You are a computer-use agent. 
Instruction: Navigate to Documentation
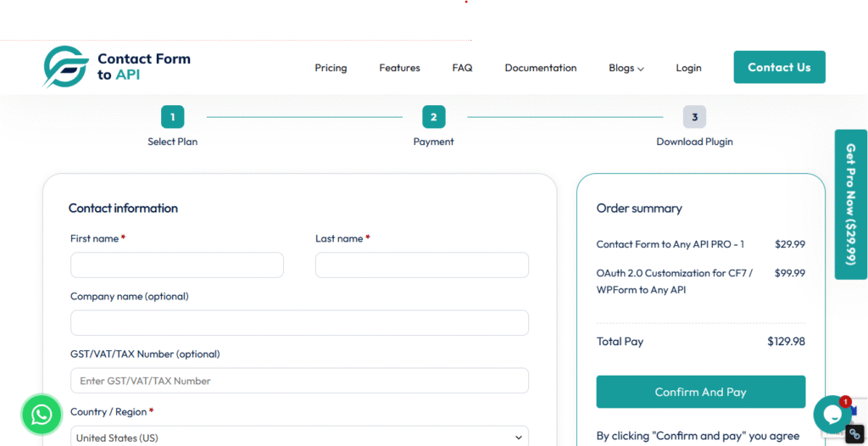coord(540,68)
